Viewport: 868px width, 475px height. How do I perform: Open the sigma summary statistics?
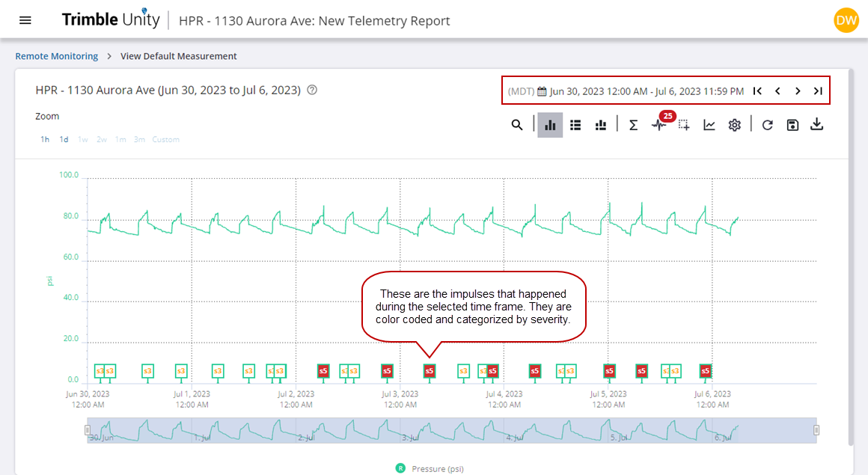point(633,125)
